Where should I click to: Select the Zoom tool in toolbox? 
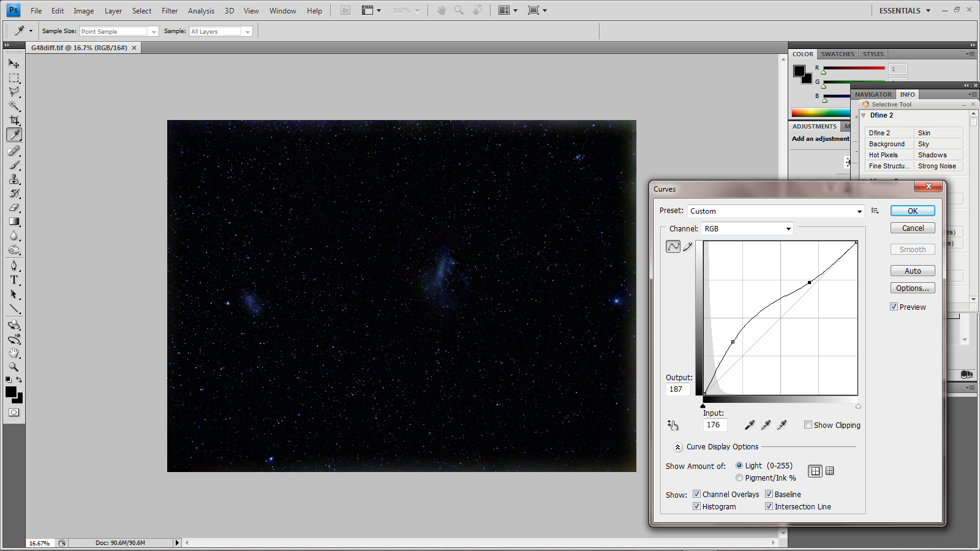pyautogui.click(x=13, y=367)
